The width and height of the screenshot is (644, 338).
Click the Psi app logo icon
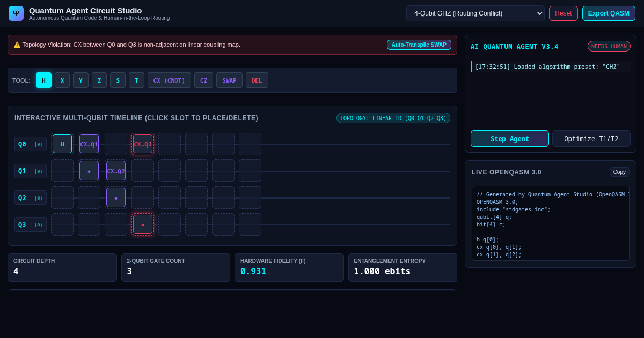tap(16, 13)
